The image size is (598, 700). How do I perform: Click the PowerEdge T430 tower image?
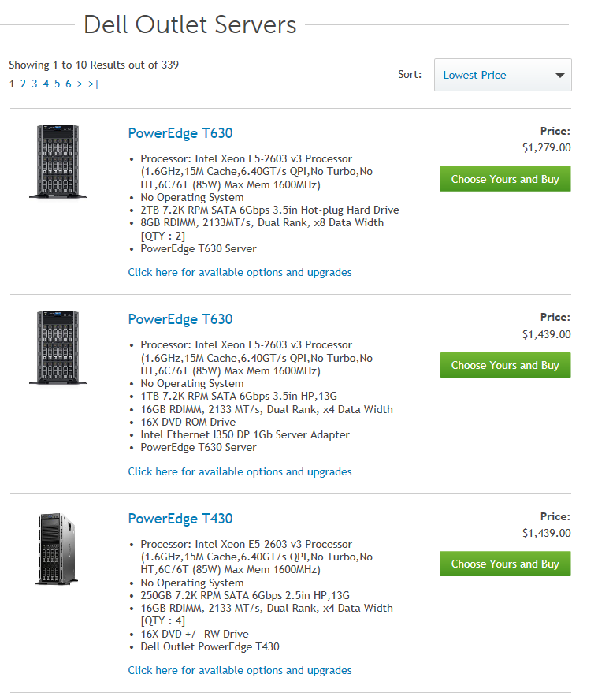[57, 549]
